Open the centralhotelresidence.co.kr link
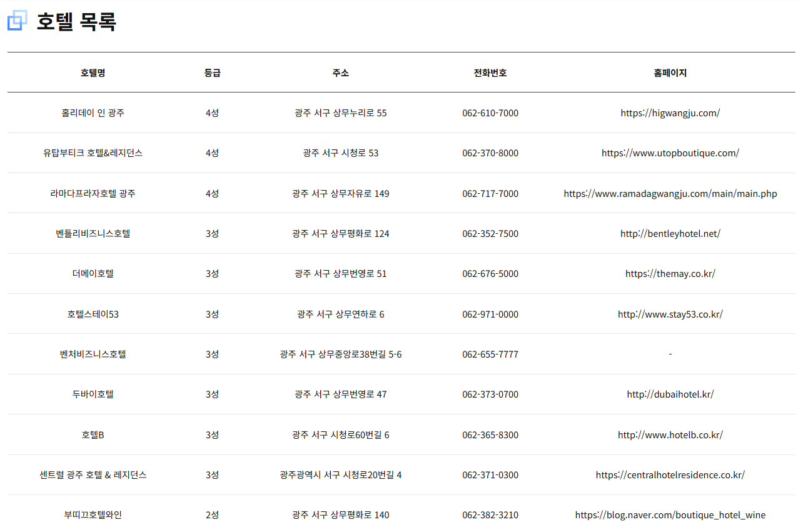The image size is (803, 532). (670, 475)
